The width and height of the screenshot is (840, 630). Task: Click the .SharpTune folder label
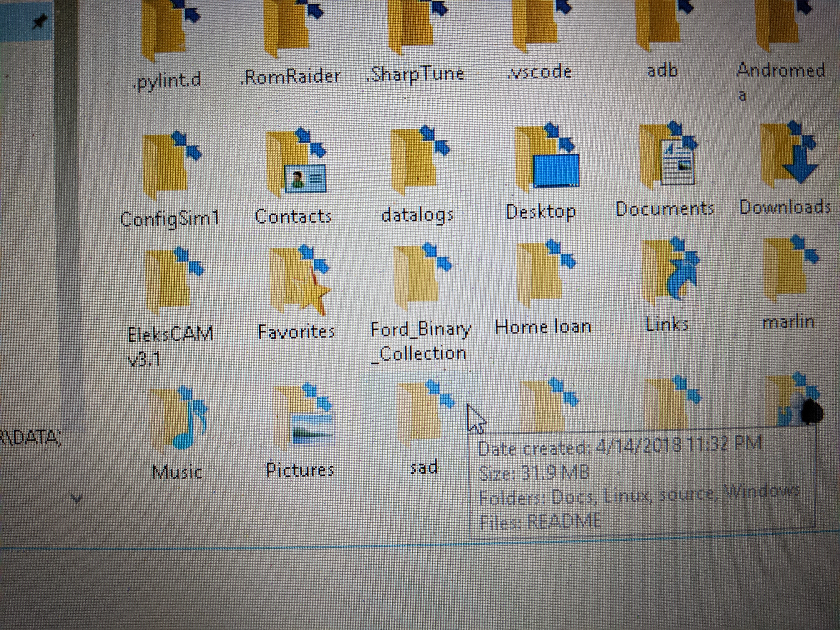pos(415,74)
